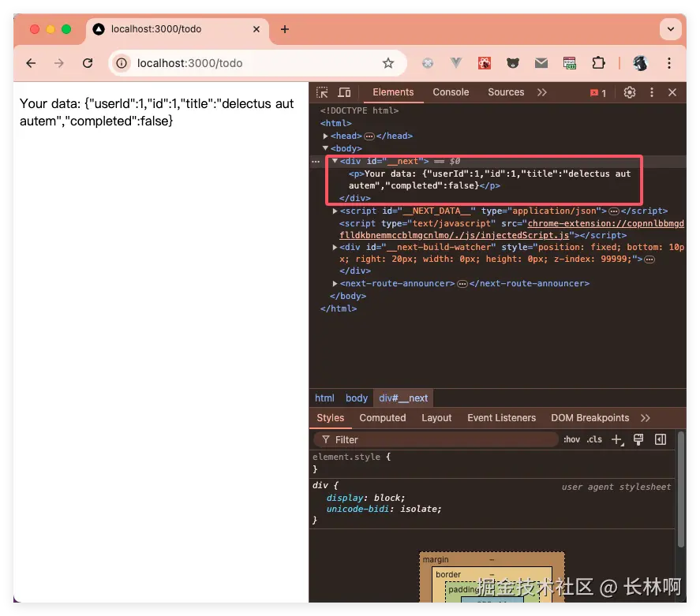Toggle the device toolbar emulation
700x616 pixels.
click(344, 92)
